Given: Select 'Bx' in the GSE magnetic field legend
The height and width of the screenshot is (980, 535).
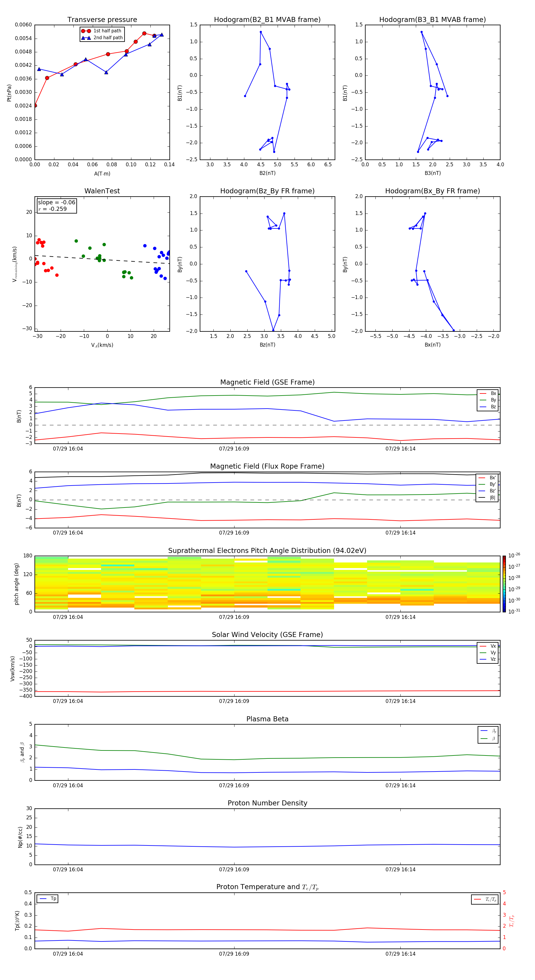Looking at the screenshot, I should (488, 393).
